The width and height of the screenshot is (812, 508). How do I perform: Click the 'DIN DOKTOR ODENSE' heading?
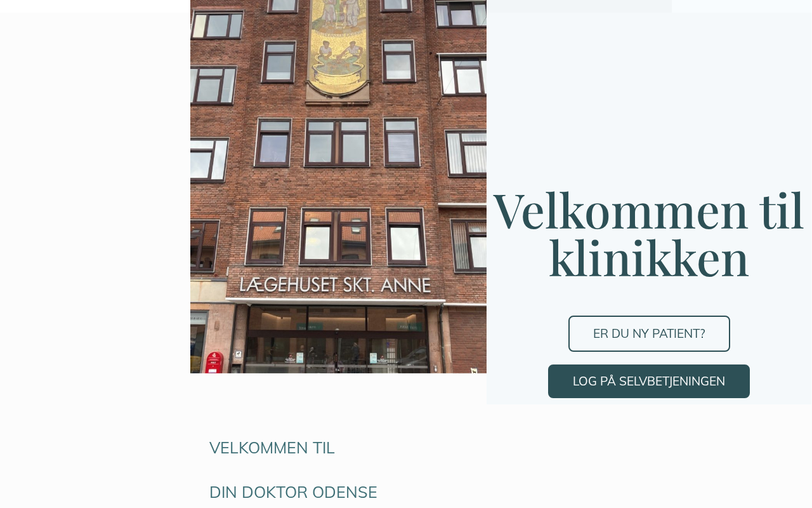pyautogui.click(x=293, y=492)
